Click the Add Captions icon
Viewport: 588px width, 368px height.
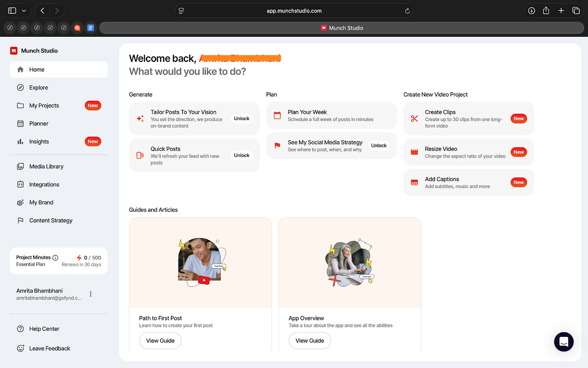tap(414, 182)
